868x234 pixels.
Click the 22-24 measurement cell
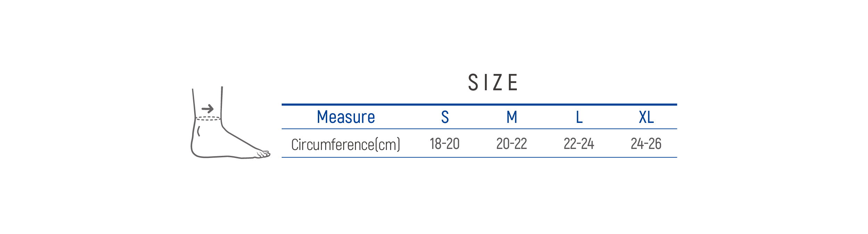click(579, 144)
